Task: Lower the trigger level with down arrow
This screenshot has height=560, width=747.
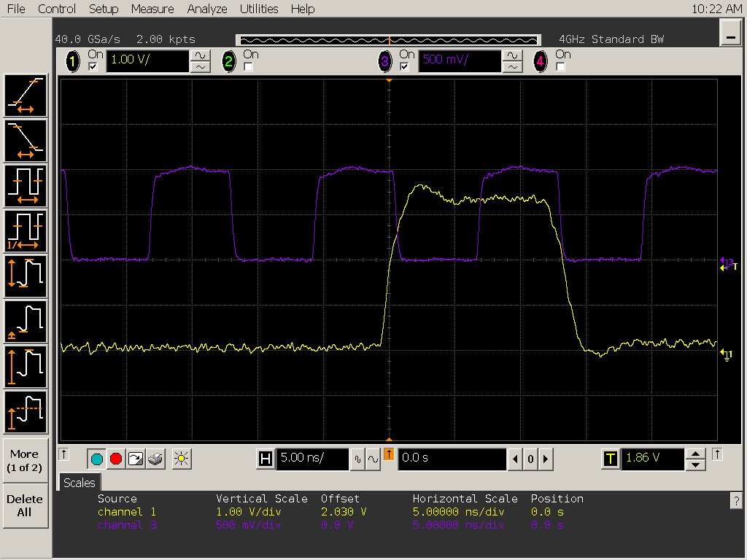Action: point(695,465)
